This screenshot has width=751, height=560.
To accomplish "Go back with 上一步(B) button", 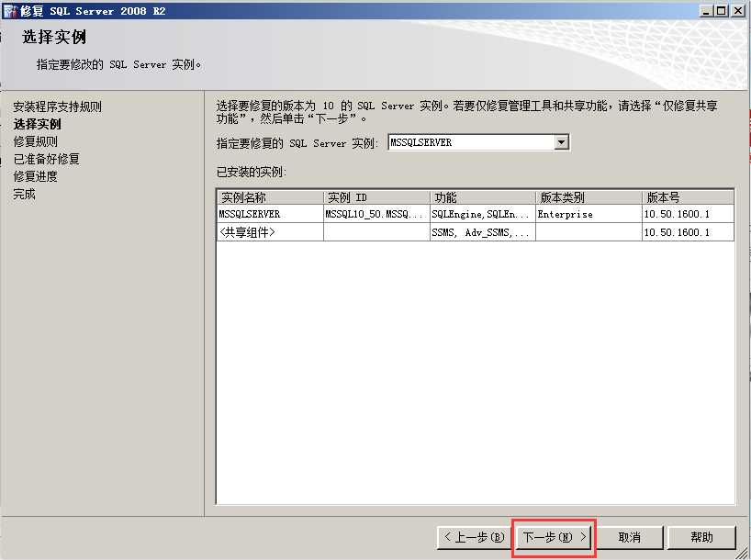I will coord(474,537).
